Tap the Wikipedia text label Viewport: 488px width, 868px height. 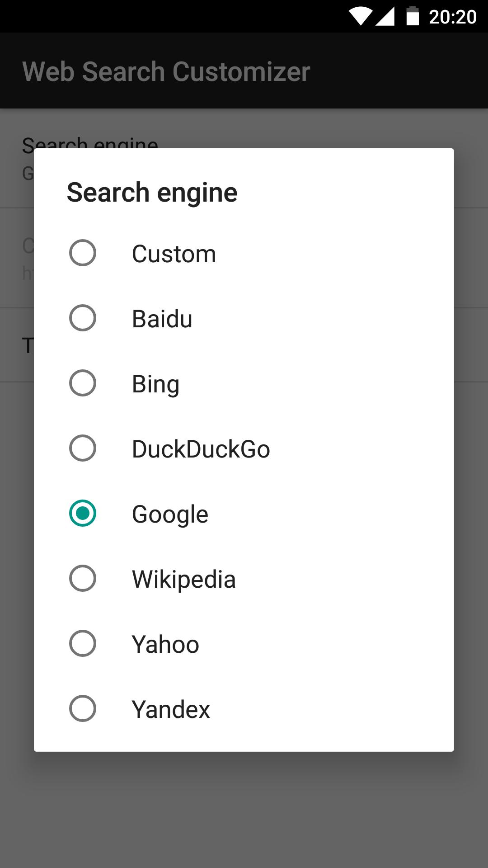pos(184,580)
